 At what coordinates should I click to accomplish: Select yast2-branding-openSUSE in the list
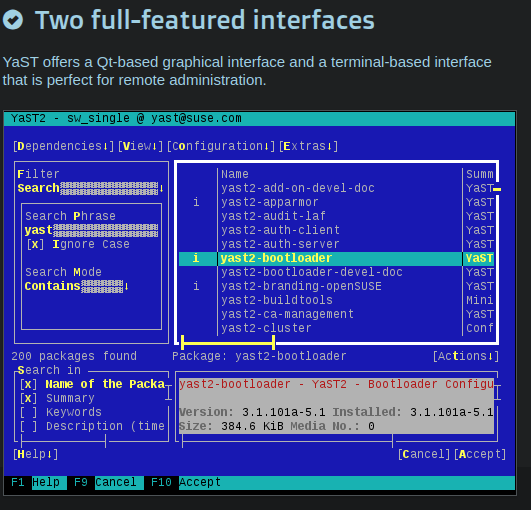pyautogui.click(x=336, y=286)
